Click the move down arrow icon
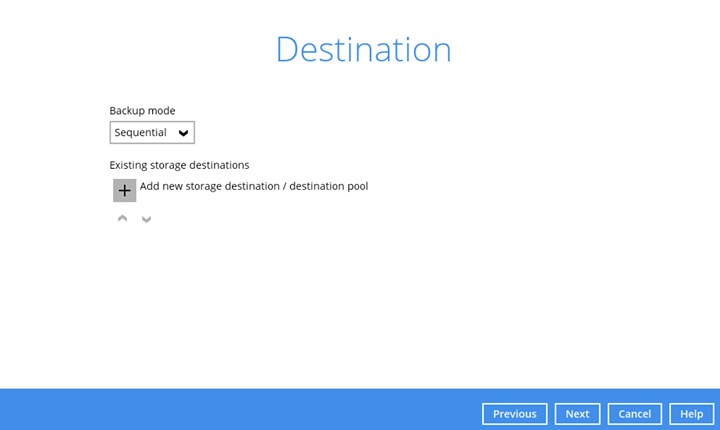Image resolution: width=720 pixels, height=430 pixels. (x=146, y=218)
